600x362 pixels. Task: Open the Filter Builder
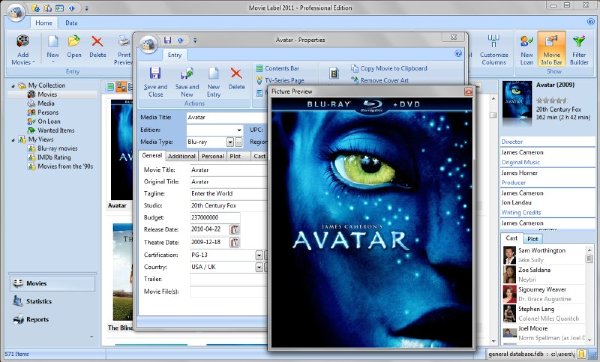tap(579, 50)
